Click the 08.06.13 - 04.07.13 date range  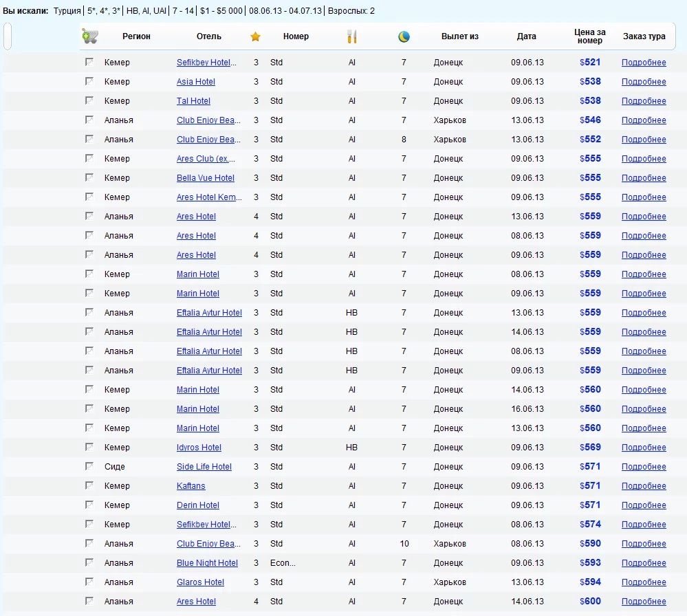tap(285, 11)
